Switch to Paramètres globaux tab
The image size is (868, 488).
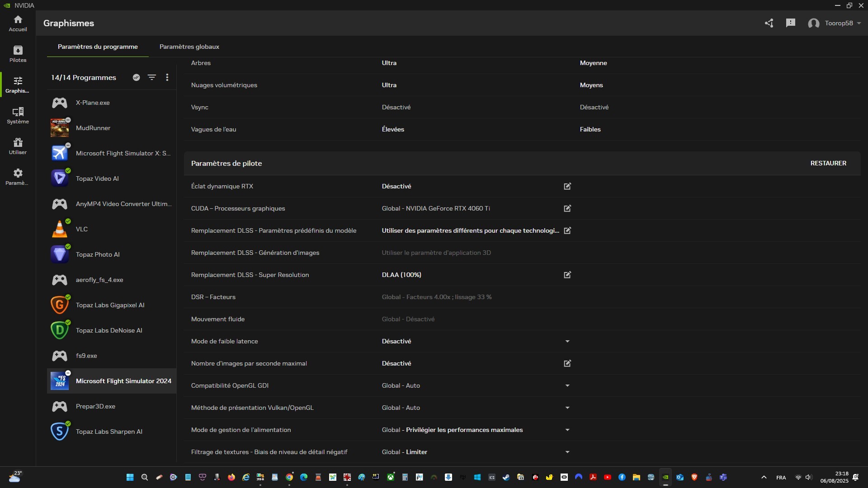tap(189, 47)
